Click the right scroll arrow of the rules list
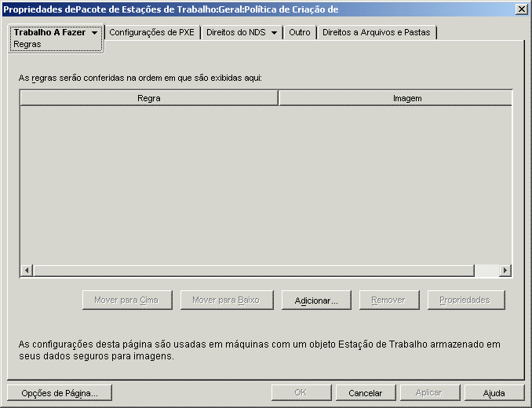The height and width of the screenshot is (408, 532). [505, 271]
